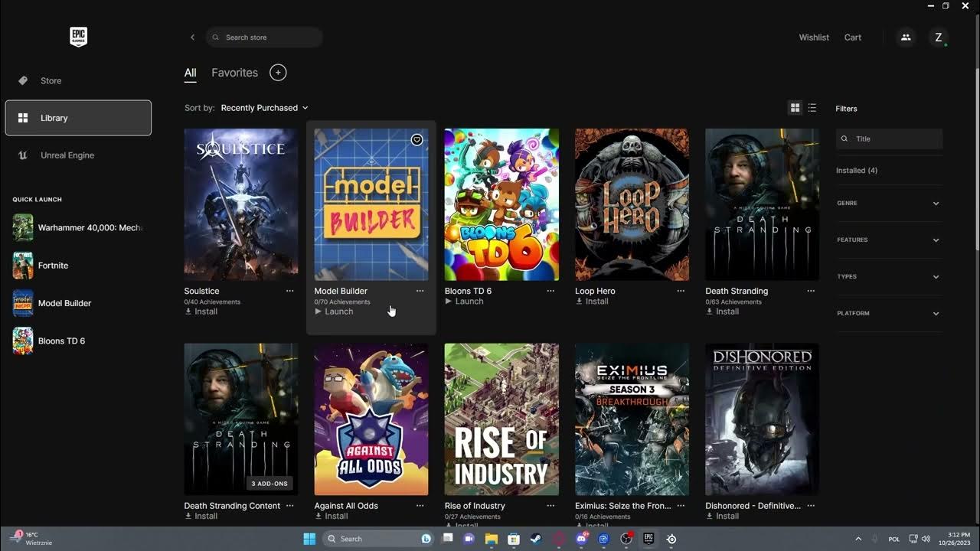Open Loop Hero options menu
Screen dimensions: 980x551
click(x=681, y=291)
